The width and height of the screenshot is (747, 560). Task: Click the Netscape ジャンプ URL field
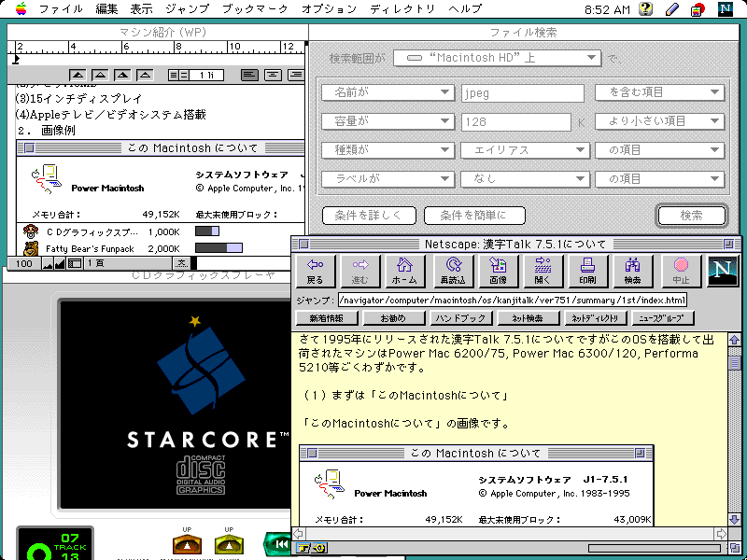513,301
